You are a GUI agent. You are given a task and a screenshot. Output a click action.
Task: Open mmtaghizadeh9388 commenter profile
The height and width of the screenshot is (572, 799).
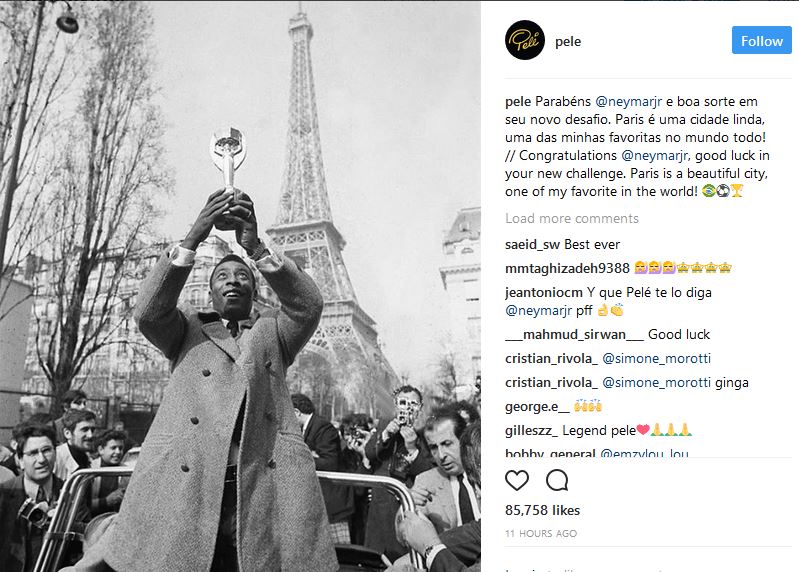tap(567, 268)
